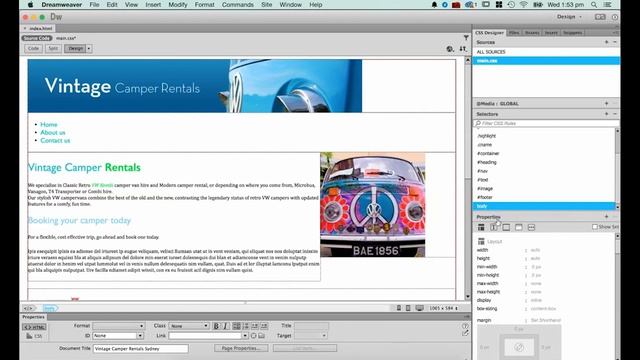This screenshot has width=640, height=360.
Task: Click Browse for File folder icon
Action: tap(262, 336)
